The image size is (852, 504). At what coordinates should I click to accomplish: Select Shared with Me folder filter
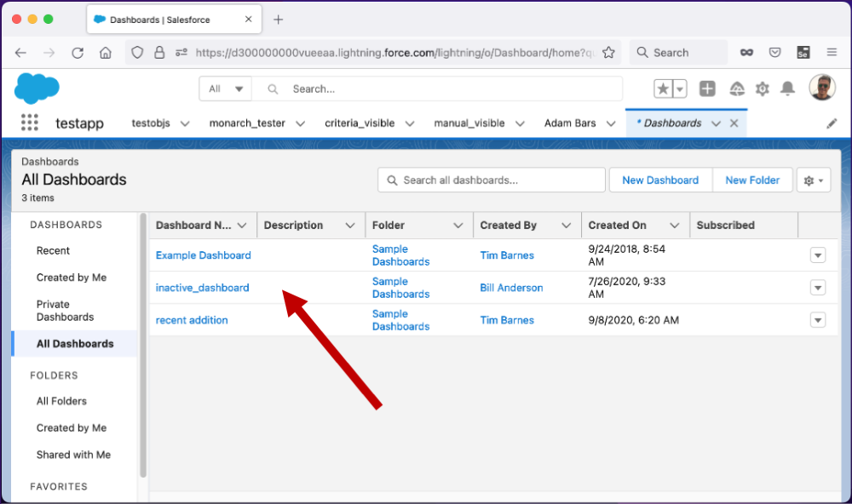click(x=73, y=455)
